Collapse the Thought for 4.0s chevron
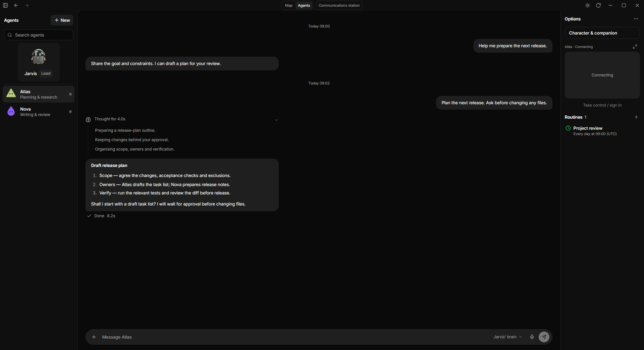This screenshot has height=350, width=644. point(276,120)
